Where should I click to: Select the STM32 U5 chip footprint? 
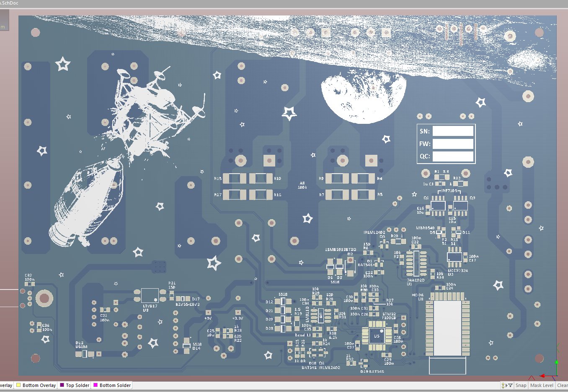tap(377, 336)
